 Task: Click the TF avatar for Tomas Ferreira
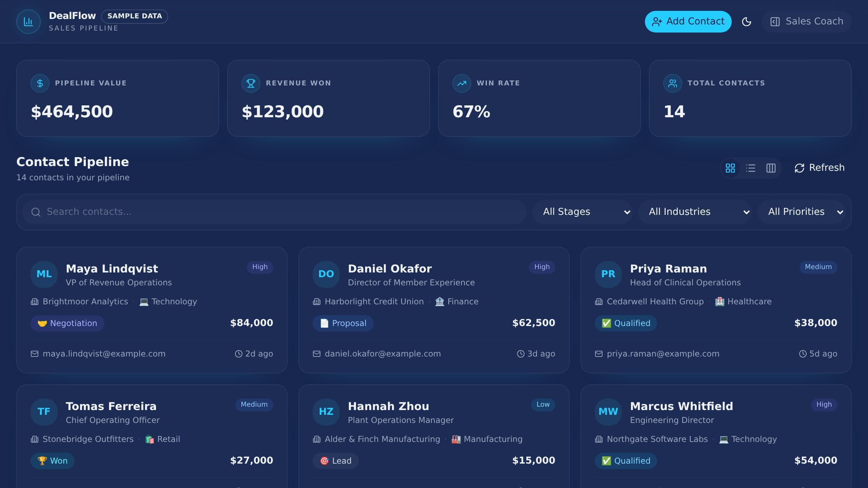pos(44,412)
